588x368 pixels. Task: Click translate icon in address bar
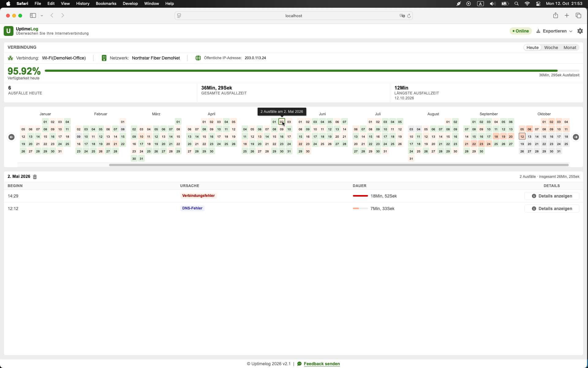pos(402,16)
